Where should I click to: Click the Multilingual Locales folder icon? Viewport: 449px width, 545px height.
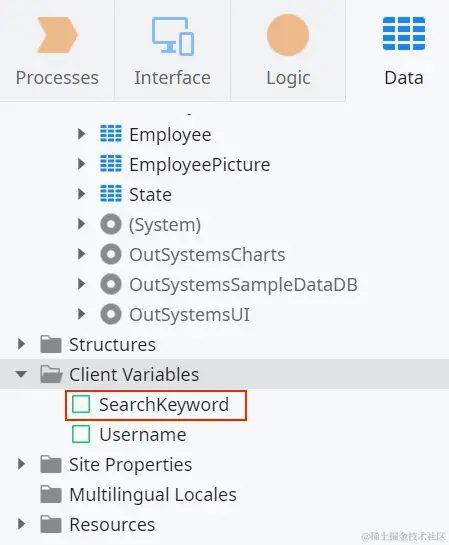51,494
